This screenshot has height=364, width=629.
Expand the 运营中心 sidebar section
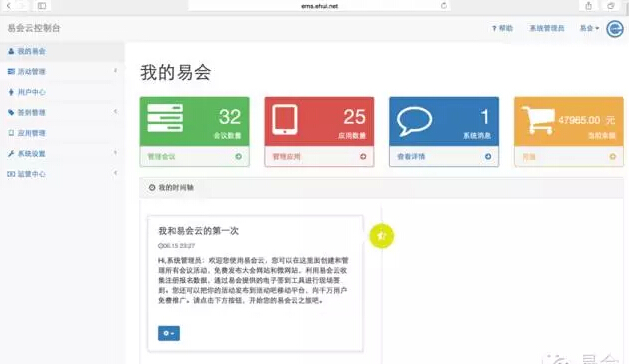pos(62,174)
